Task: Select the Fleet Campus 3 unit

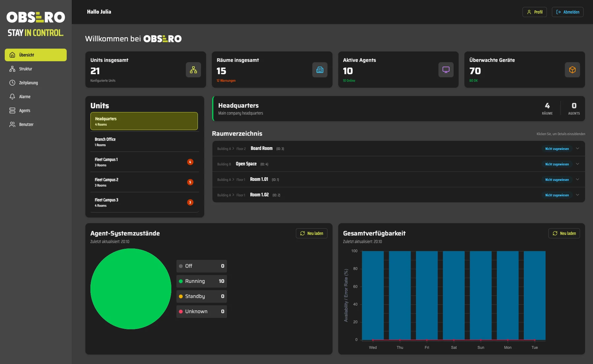Action: coord(145,202)
